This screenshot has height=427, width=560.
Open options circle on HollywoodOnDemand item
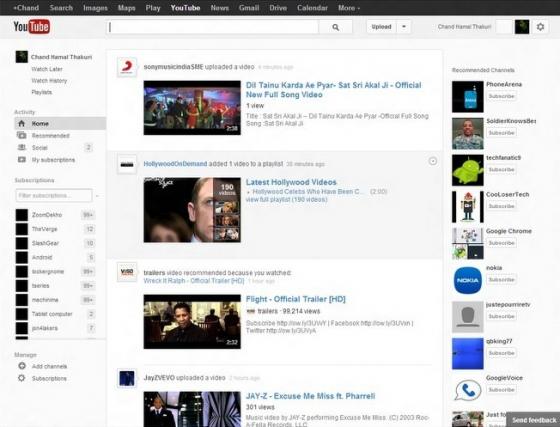coord(432,161)
